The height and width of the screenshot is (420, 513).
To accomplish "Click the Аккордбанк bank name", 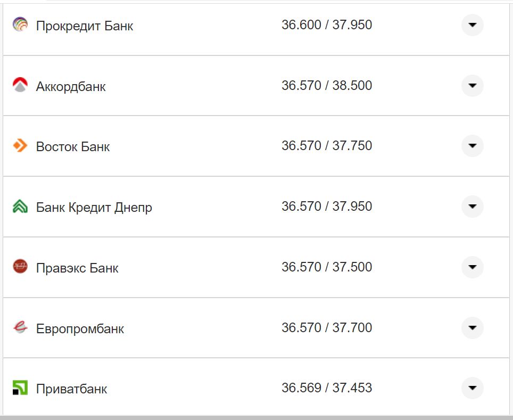I will [x=70, y=86].
